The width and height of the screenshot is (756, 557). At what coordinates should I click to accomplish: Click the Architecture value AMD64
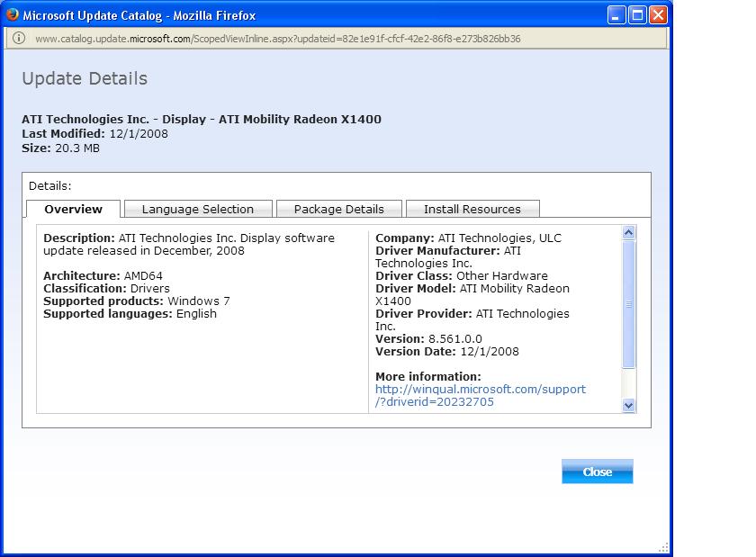coord(143,276)
